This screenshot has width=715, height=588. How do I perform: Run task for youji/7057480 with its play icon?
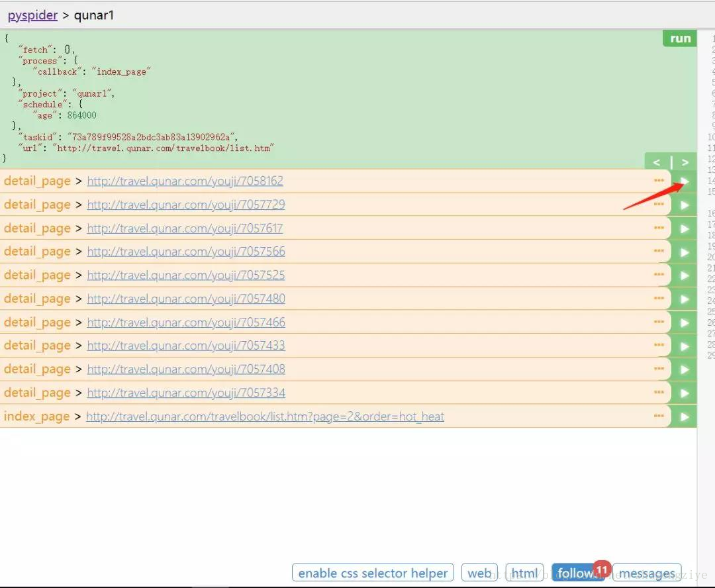coord(684,299)
